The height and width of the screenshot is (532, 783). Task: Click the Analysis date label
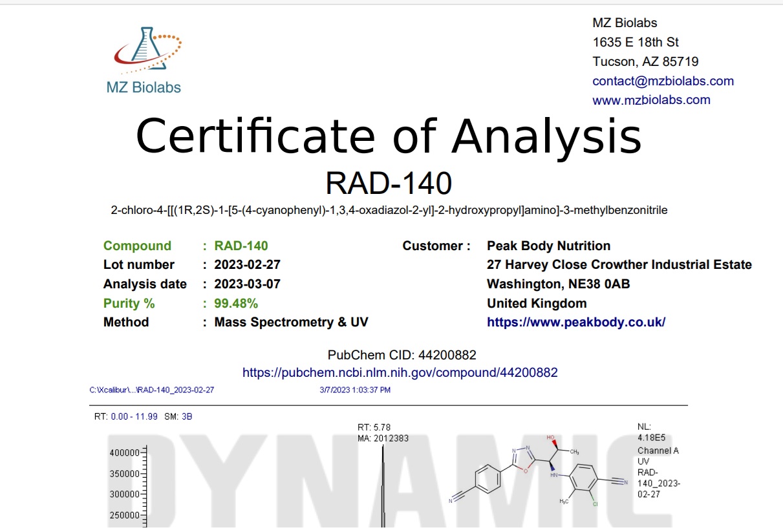[x=145, y=284]
